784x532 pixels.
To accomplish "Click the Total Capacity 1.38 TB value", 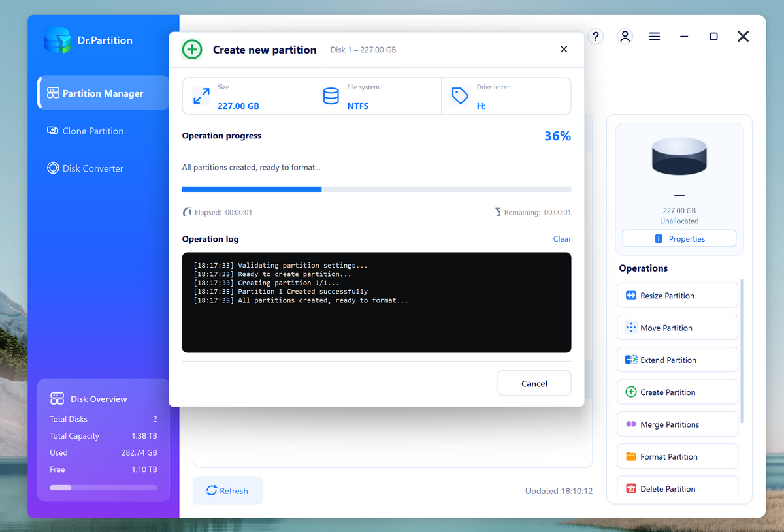I will [x=143, y=436].
